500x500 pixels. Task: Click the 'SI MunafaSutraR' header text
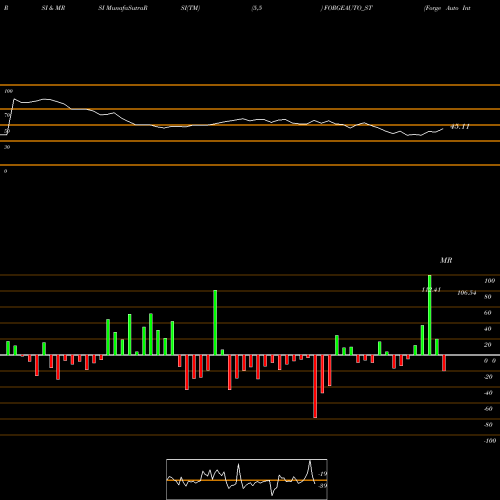123,8
